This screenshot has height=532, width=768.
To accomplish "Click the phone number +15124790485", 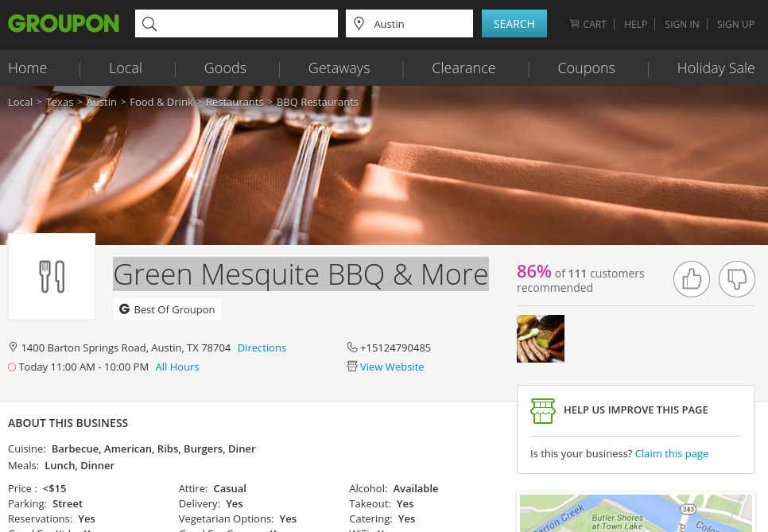I will (395, 348).
